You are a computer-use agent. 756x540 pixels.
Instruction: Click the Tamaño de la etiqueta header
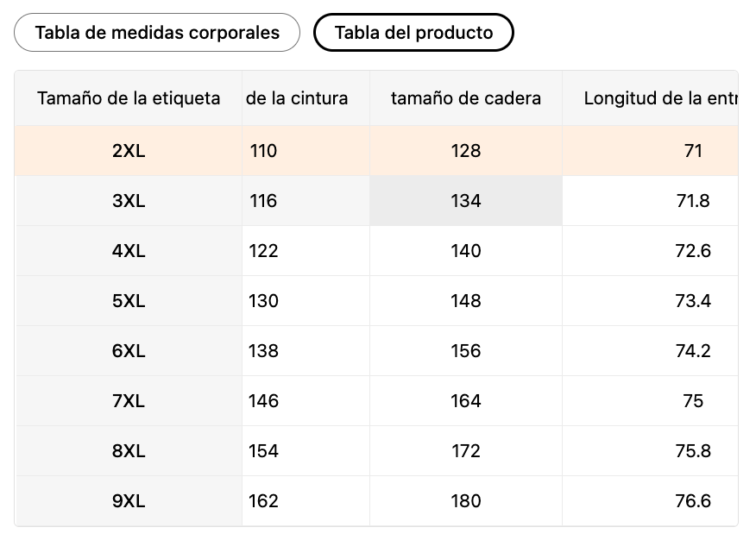129,98
